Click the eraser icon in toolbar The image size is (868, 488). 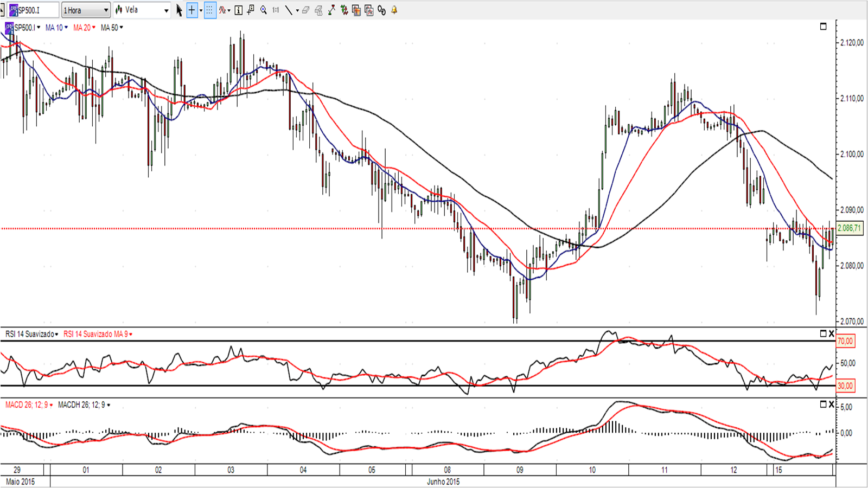tap(305, 10)
